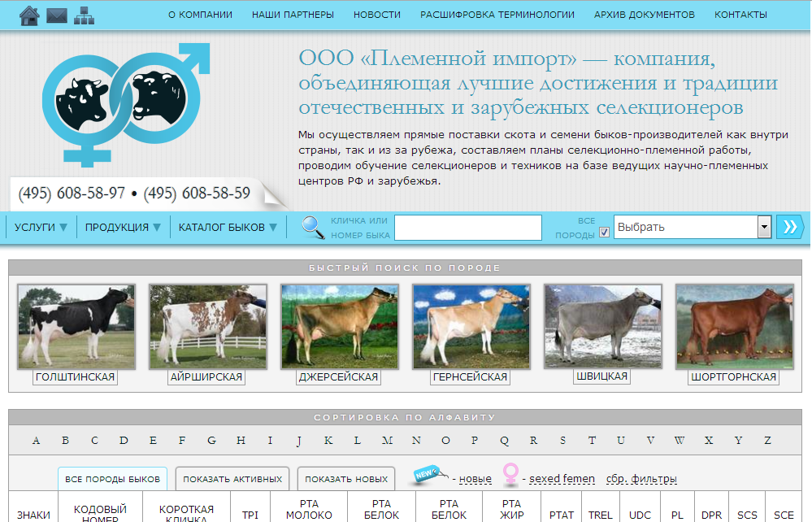Filter bulls by letter C

click(94, 440)
